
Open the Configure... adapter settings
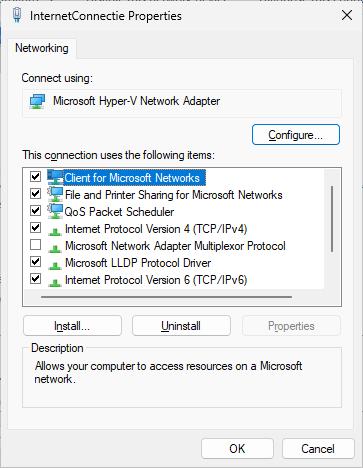pyautogui.click(x=296, y=135)
